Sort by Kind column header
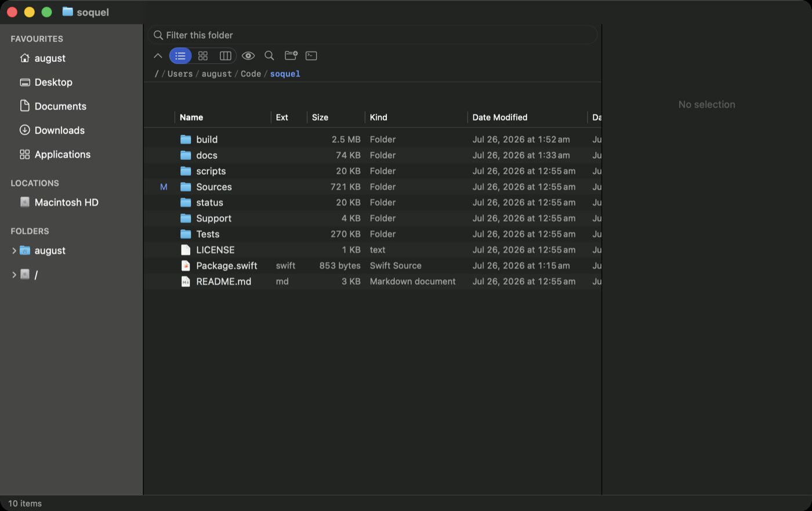The image size is (812, 511). pos(379,117)
